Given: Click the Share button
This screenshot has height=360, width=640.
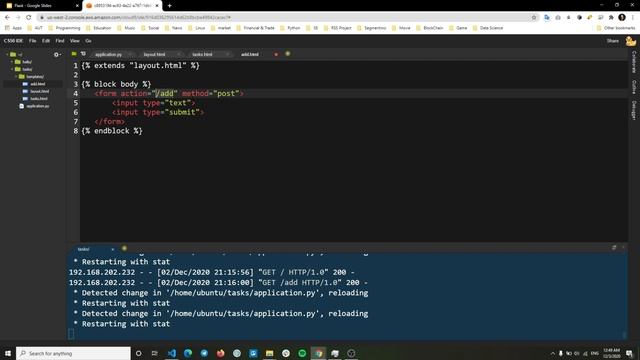Looking at the screenshot, I should click(x=613, y=41).
